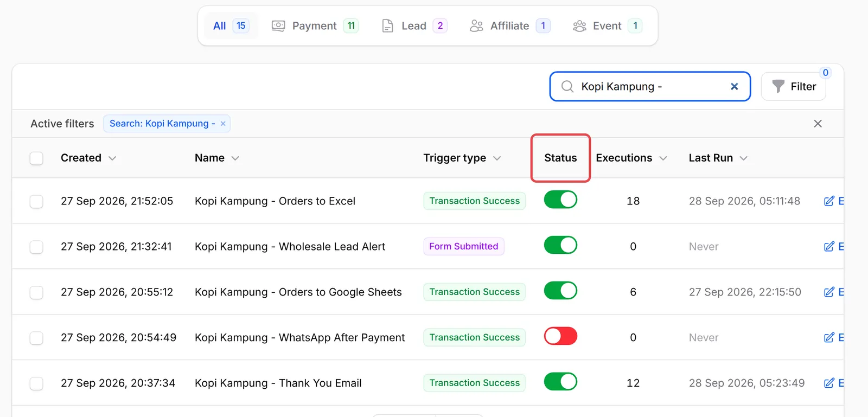868x417 pixels.
Task: Click the last run '28 Sep 2026, 05:23:49'
Action: [x=746, y=383]
